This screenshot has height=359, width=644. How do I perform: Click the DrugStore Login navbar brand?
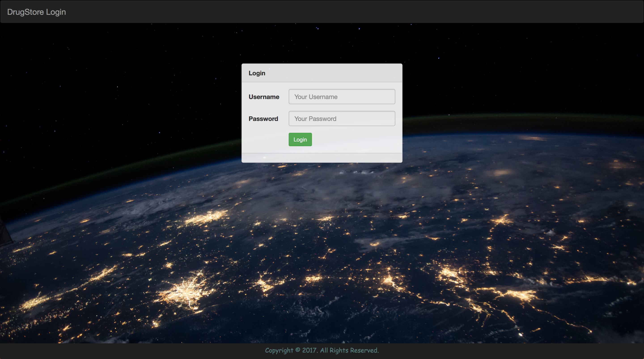tap(36, 12)
